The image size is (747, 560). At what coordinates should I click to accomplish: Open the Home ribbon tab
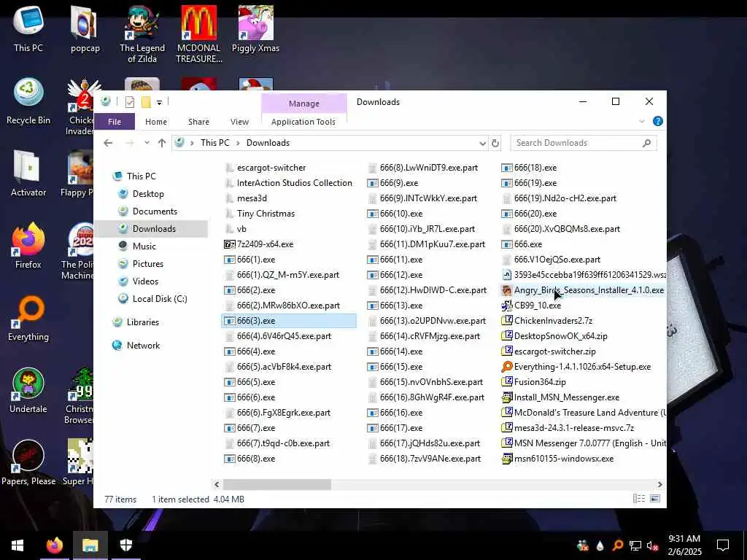tap(156, 122)
